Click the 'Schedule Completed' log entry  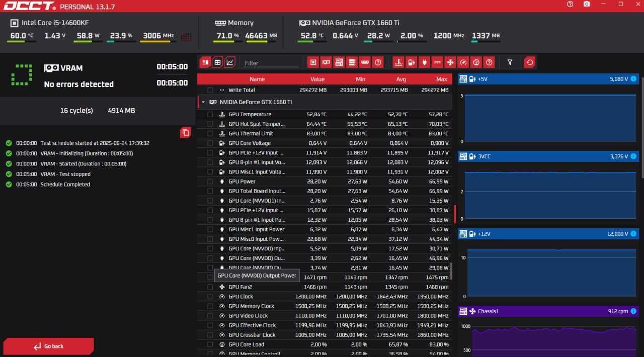(65, 185)
